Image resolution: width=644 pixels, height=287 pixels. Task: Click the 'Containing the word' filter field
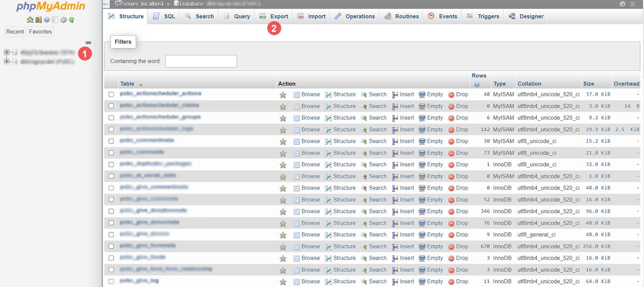201,61
